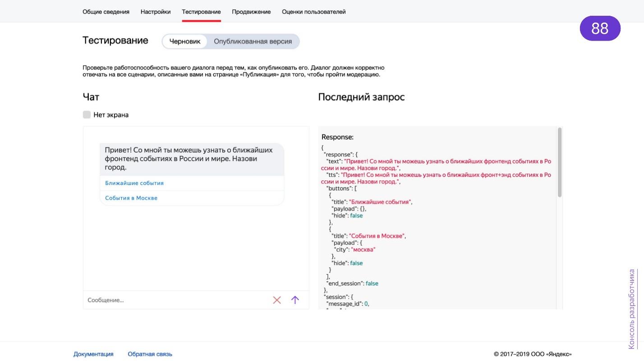
Task: Click the "Ближайшие события" suggestion button
Action: point(134,183)
